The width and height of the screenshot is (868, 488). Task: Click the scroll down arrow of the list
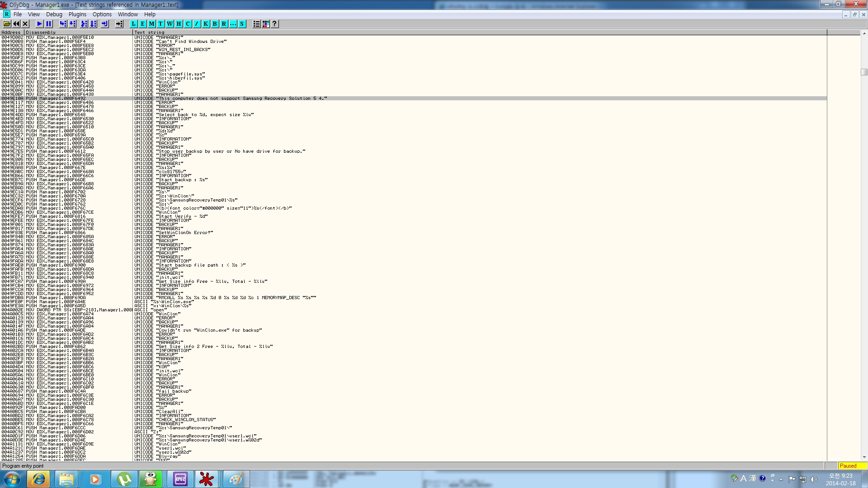[x=864, y=457]
